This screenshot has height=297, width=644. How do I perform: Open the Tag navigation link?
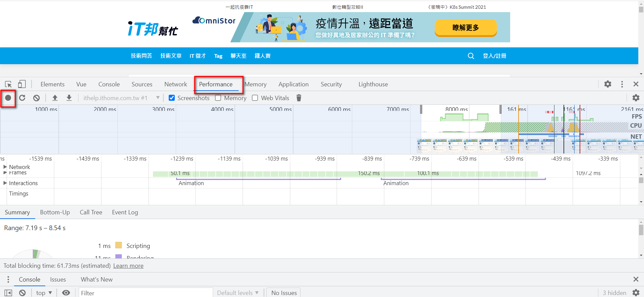coord(218,56)
